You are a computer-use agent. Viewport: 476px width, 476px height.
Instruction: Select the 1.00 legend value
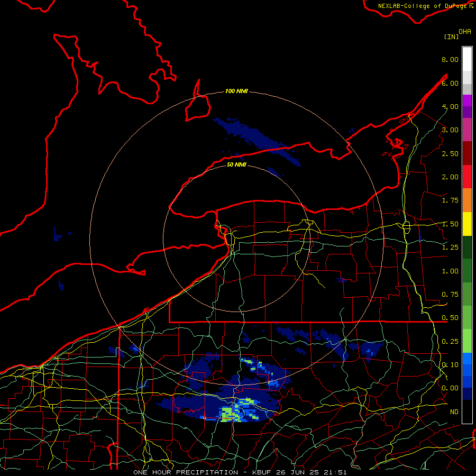(x=450, y=271)
